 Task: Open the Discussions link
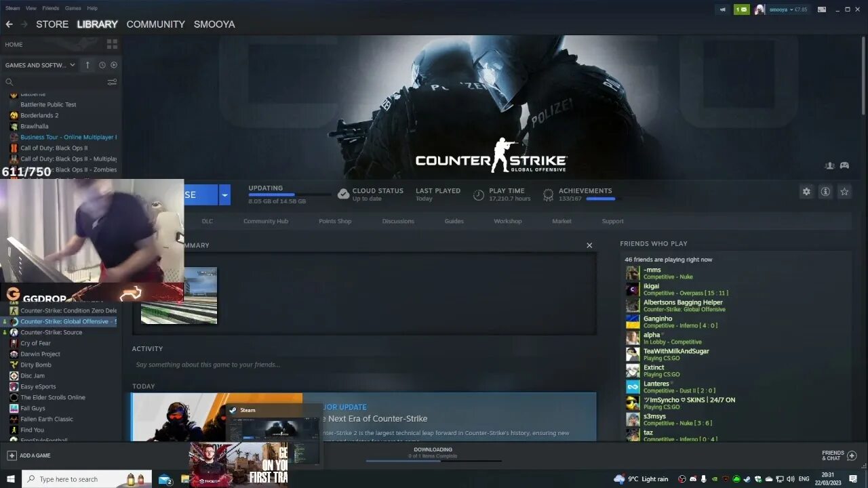pyautogui.click(x=398, y=221)
